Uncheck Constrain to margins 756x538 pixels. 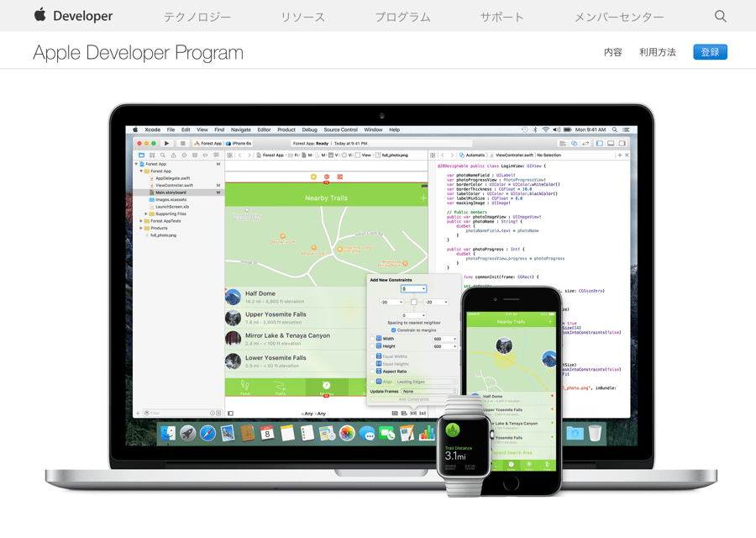393,330
